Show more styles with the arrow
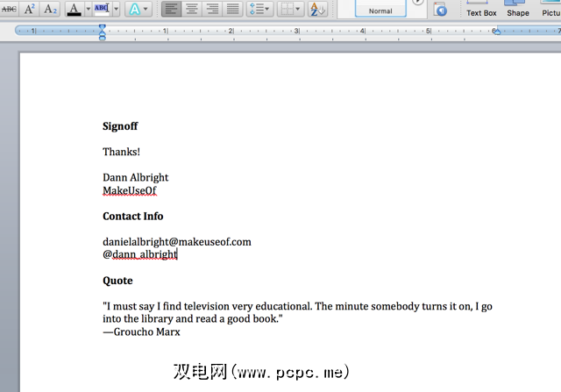Viewport: 561px width, 392px height. [417, 3]
